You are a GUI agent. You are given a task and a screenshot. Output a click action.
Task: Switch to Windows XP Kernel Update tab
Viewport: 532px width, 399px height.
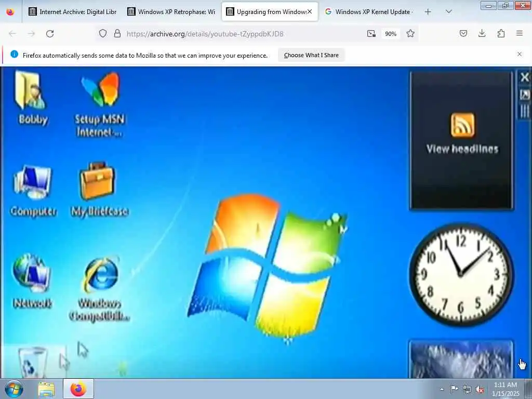(368, 11)
